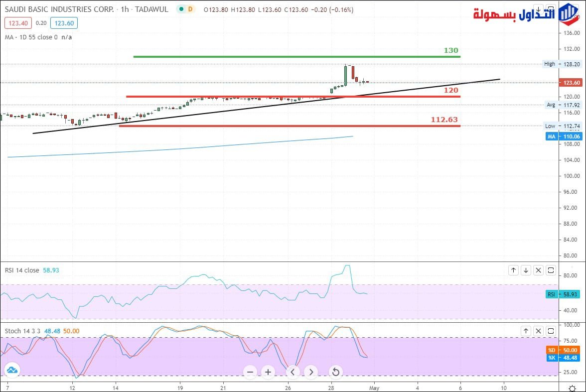
Task: Click the orange D data indicator
Action: pos(190,9)
